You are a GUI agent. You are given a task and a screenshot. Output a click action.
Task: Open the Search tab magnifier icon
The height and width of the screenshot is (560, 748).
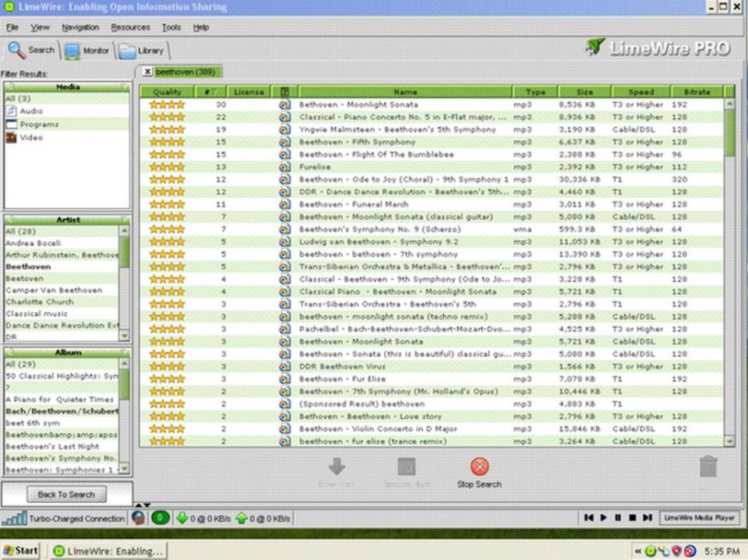[16, 50]
